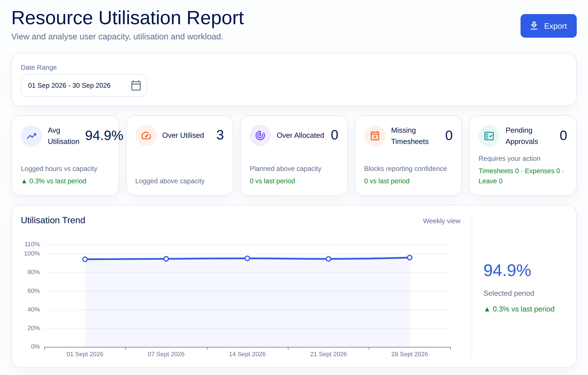Click the Pending Approvals label

click(522, 136)
